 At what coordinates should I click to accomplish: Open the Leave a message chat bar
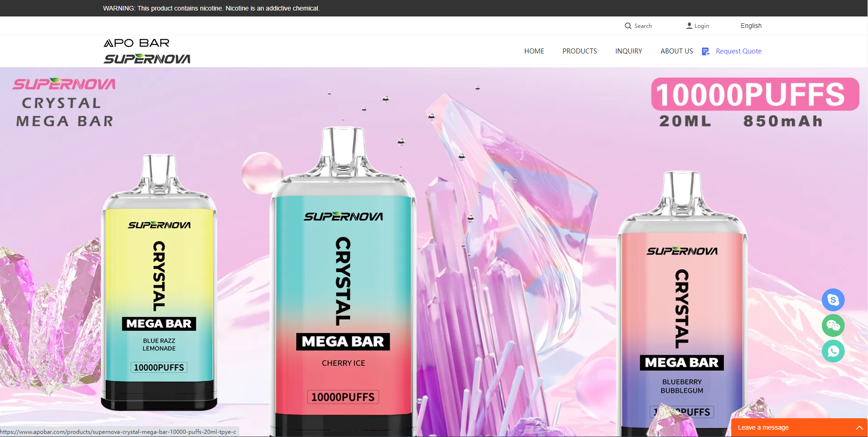point(799,427)
